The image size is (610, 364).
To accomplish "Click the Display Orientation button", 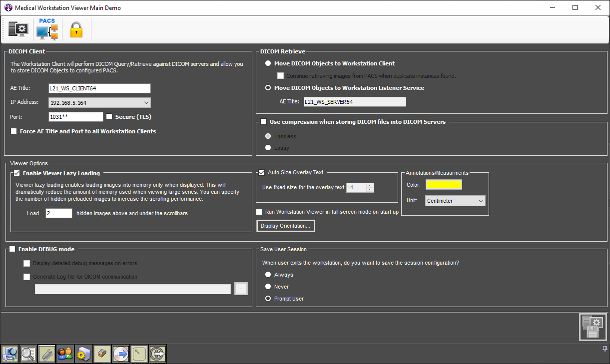I will 285,226.
